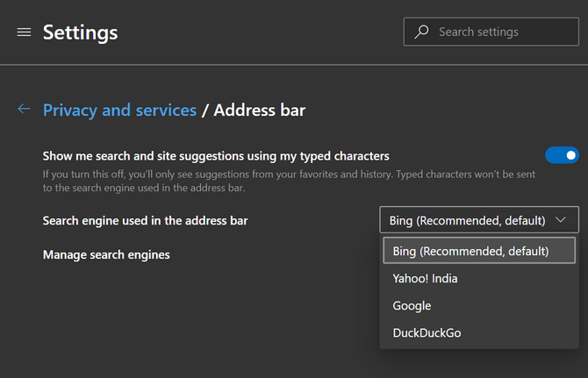Click the 'Show me search and site suggestions' label

(x=216, y=156)
